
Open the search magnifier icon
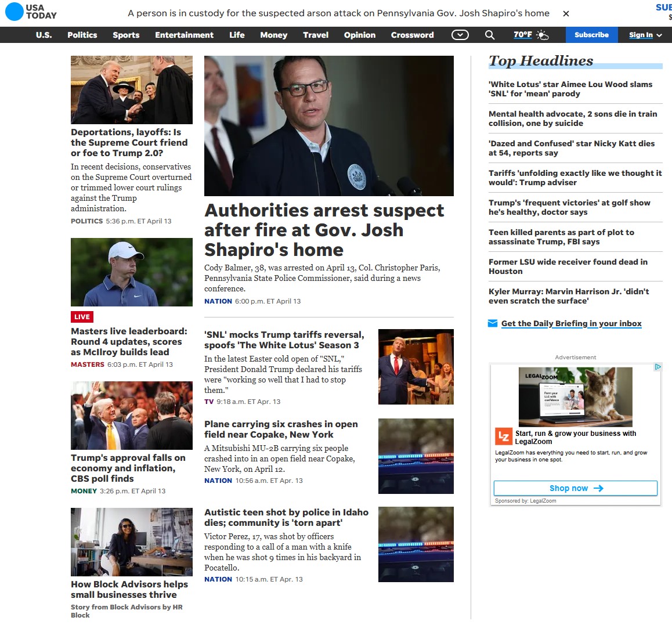click(x=489, y=35)
